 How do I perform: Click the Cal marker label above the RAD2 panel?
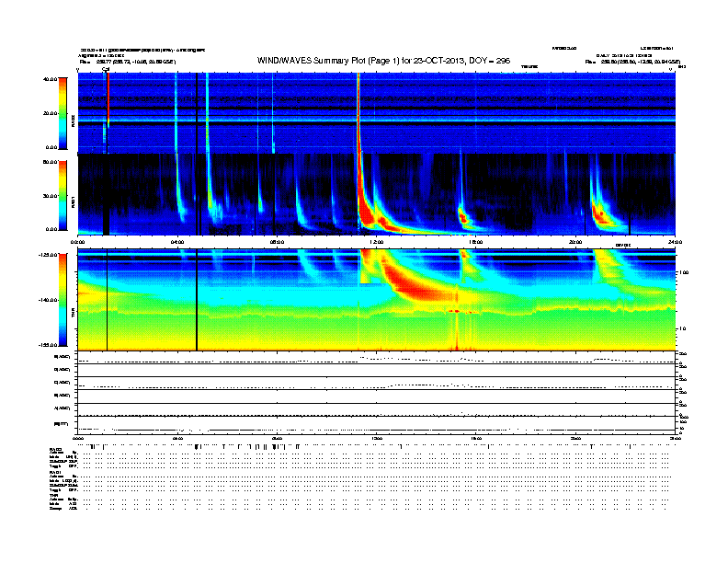tap(106, 69)
